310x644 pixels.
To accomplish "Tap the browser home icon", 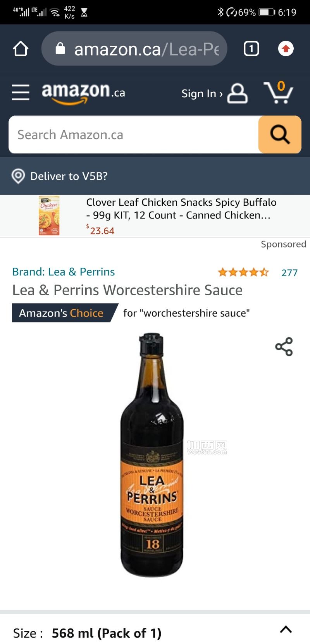I will pos(21,49).
